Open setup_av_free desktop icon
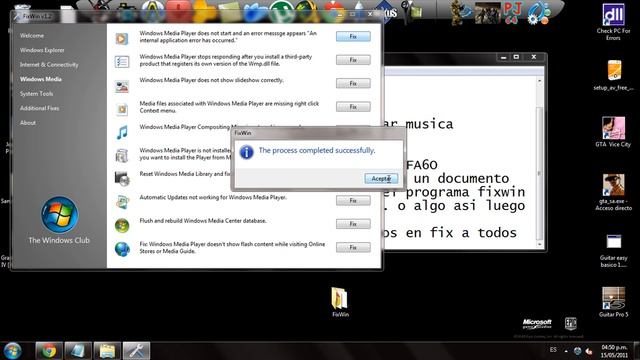This screenshot has height=360, width=640. pos(613,76)
